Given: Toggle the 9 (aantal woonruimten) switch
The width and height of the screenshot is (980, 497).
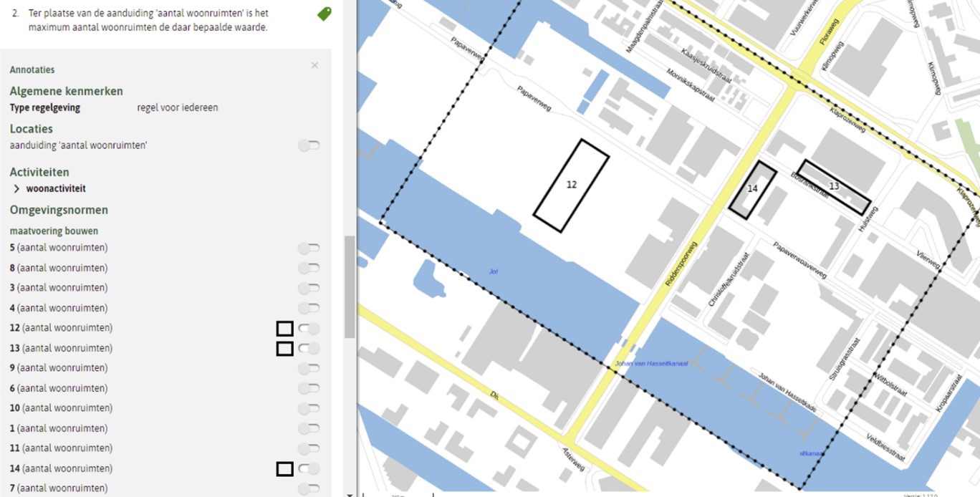Looking at the screenshot, I should pyautogui.click(x=309, y=368).
